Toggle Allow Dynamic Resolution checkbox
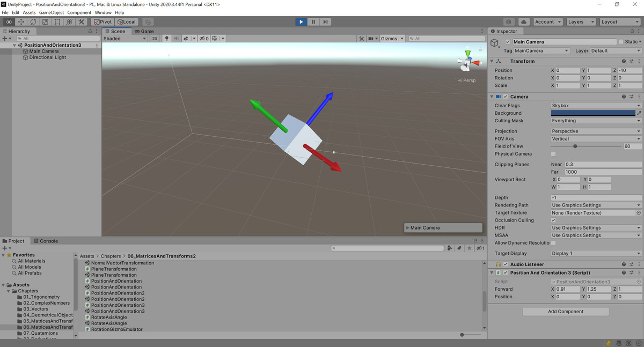Viewport: 644px width, 347px height. [553, 243]
